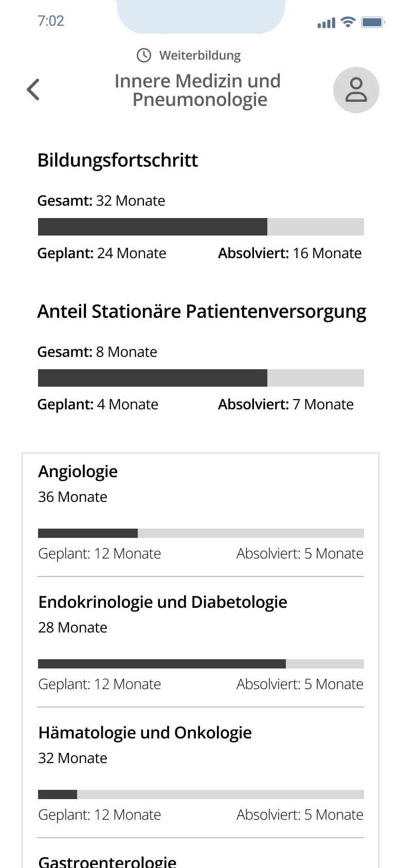Viewport: 401px width, 868px height.
Task: Tap the Weiterbildung header label
Action: tap(200, 56)
